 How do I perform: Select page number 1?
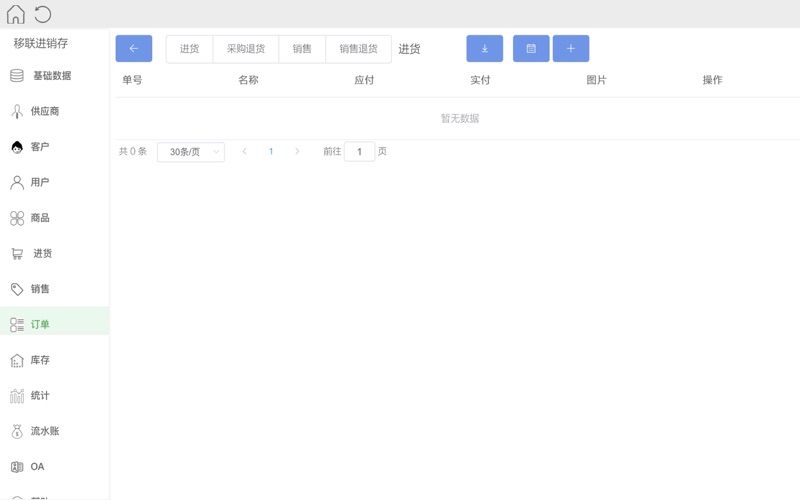271,152
